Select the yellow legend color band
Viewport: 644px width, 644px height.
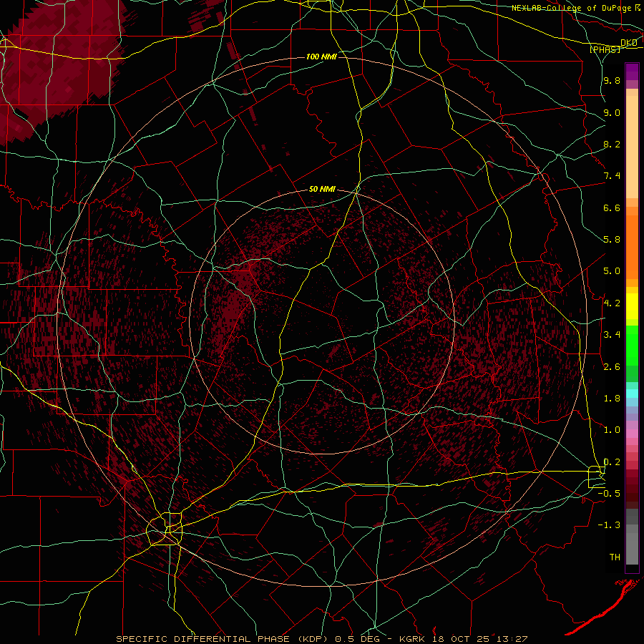(632, 306)
